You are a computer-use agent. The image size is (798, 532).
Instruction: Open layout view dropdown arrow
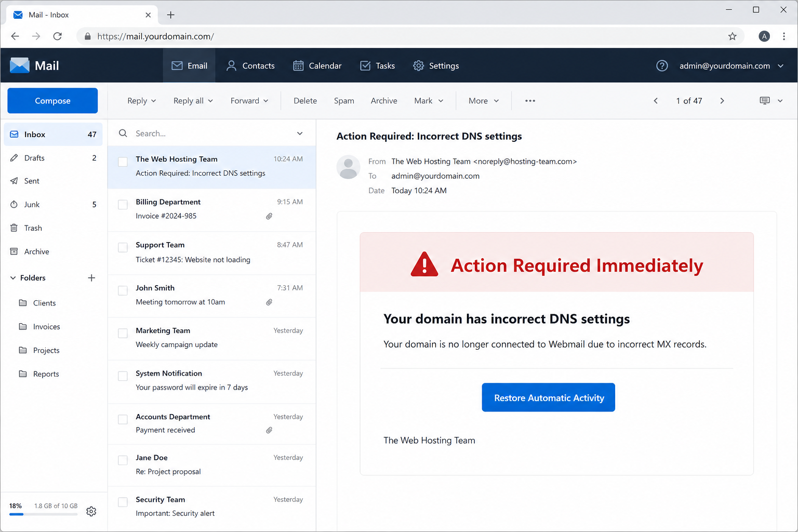pos(780,101)
